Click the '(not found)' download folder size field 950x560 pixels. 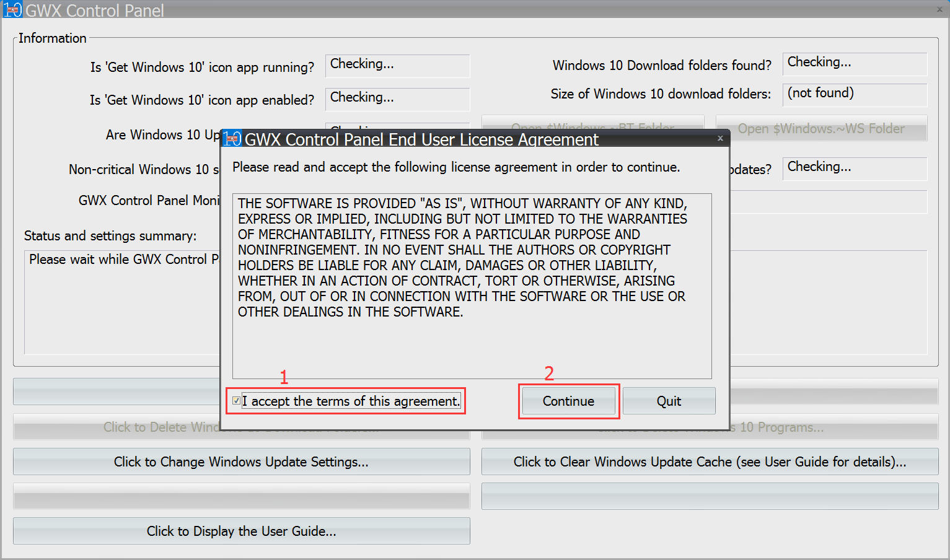click(x=855, y=95)
